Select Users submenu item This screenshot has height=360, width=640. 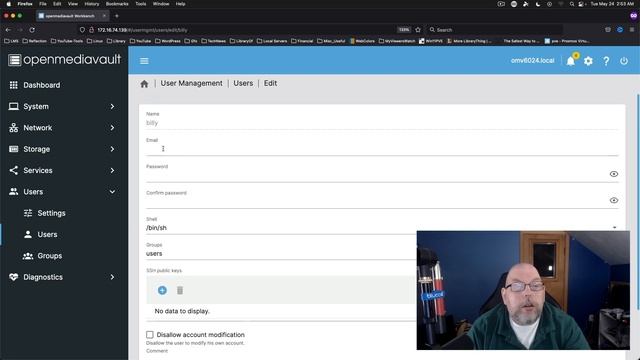47,234
